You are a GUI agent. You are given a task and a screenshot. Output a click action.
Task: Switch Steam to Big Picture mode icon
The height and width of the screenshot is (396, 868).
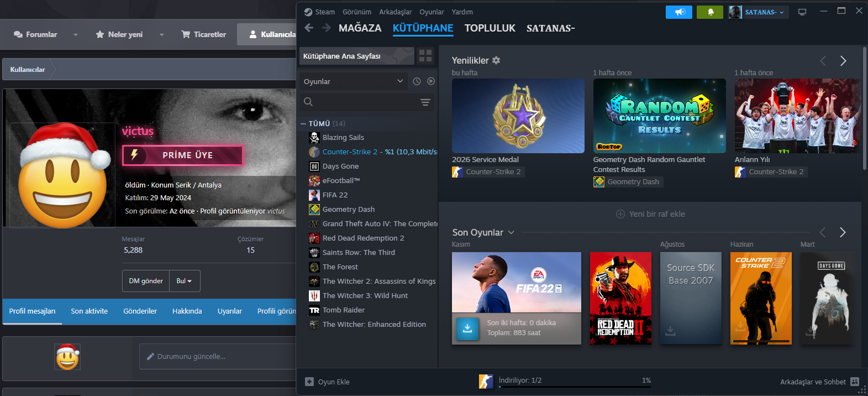click(802, 12)
